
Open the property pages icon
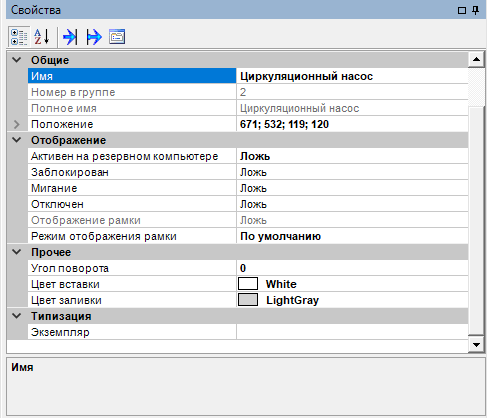coord(117,37)
